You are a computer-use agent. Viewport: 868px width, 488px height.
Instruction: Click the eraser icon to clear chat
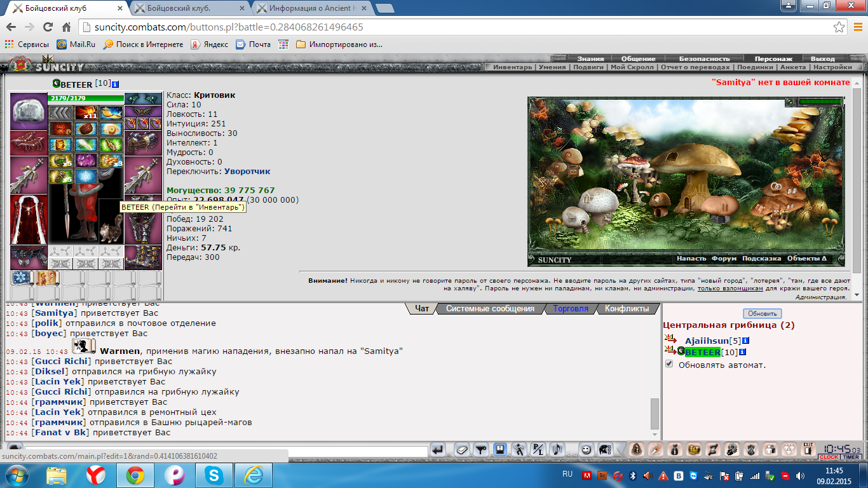point(462,450)
